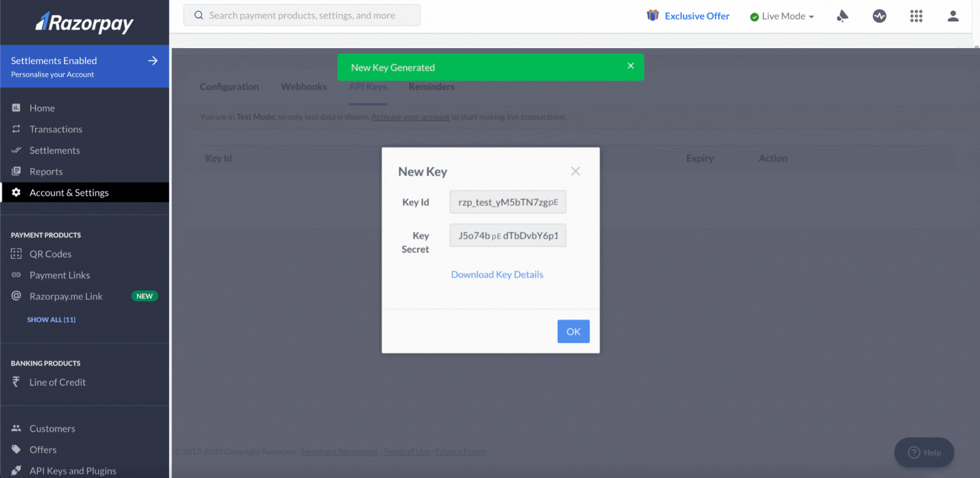Click the Expiry column header
The image size is (980, 478).
pyautogui.click(x=699, y=158)
